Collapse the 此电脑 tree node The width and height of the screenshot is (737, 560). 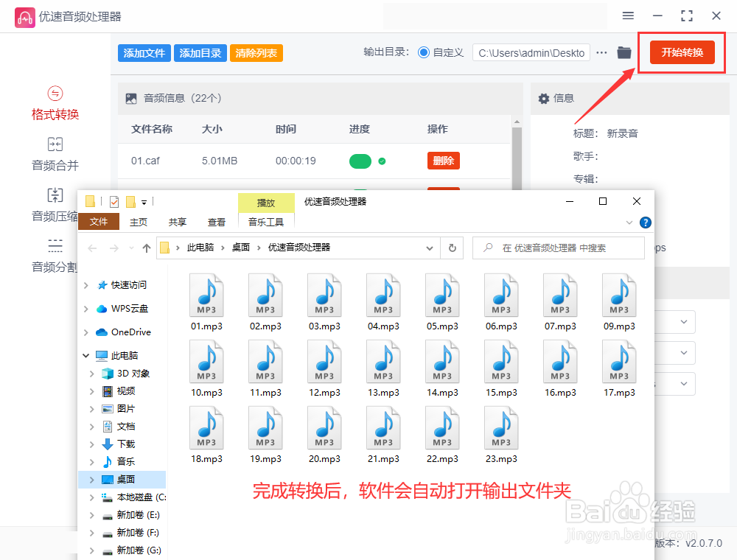pos(85,356)
